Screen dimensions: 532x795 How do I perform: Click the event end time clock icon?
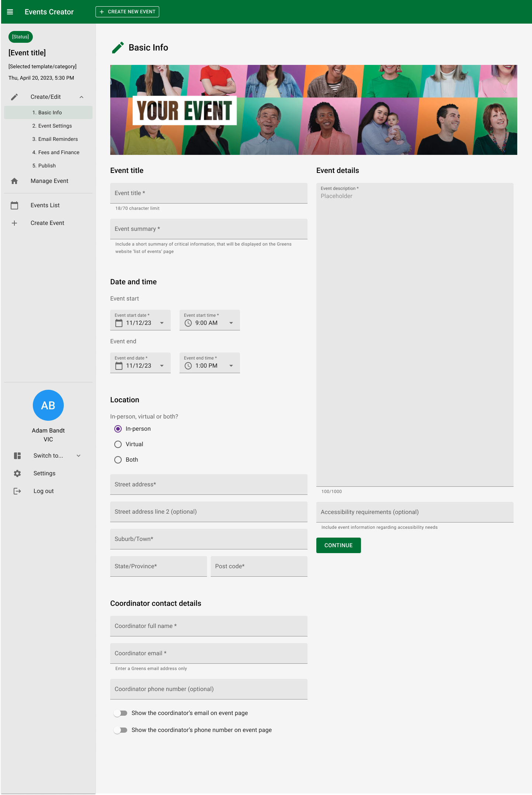coord(188,366)
